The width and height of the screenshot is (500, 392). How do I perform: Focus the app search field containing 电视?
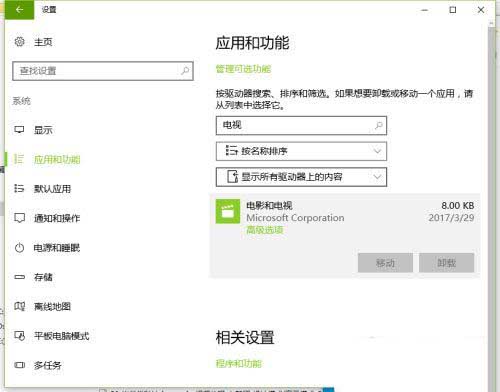(301, 125)
